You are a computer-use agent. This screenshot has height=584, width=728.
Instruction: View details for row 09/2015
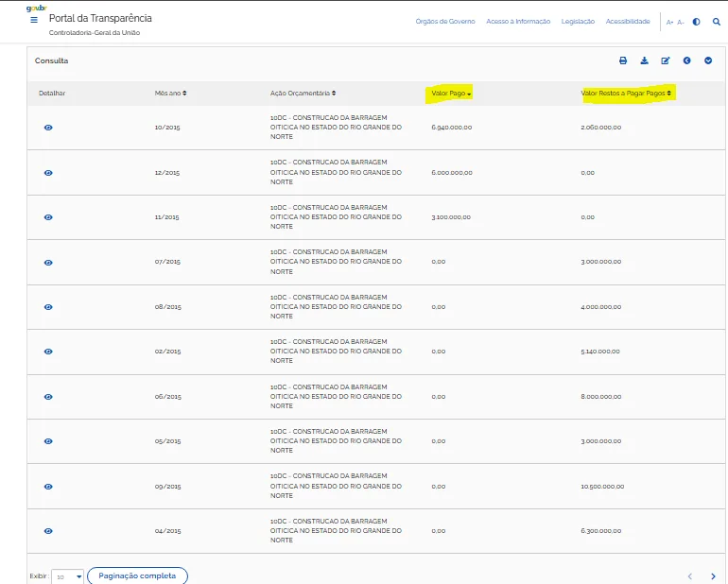click(48, 487)
